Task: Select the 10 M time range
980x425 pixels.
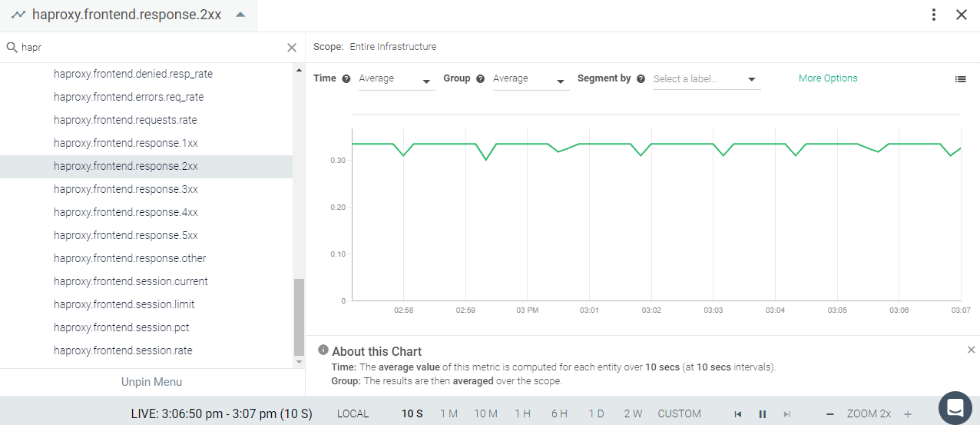Action: (x=485, y=413)
